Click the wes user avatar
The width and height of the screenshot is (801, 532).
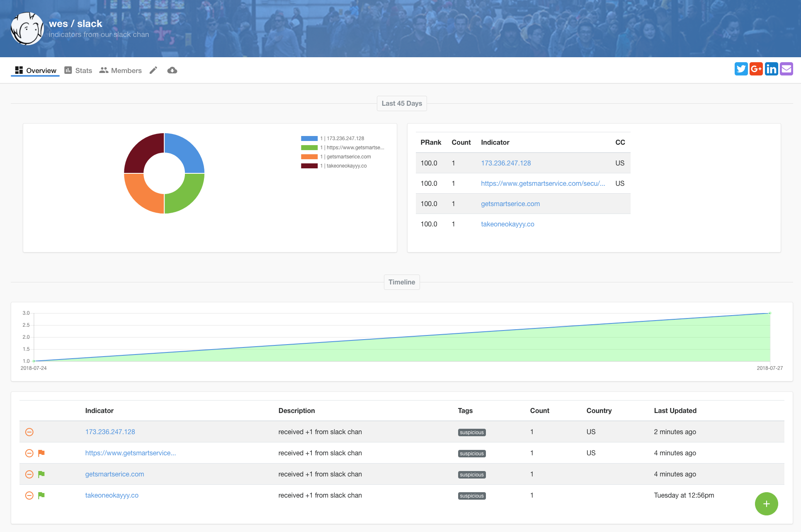click(27, 29)
